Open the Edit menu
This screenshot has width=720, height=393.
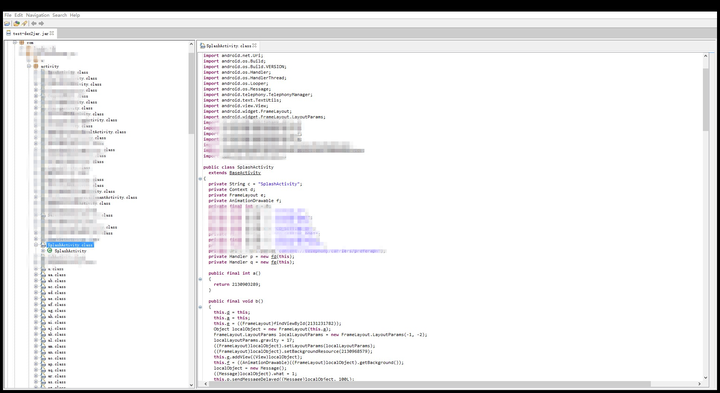click(x=18, y=15)
